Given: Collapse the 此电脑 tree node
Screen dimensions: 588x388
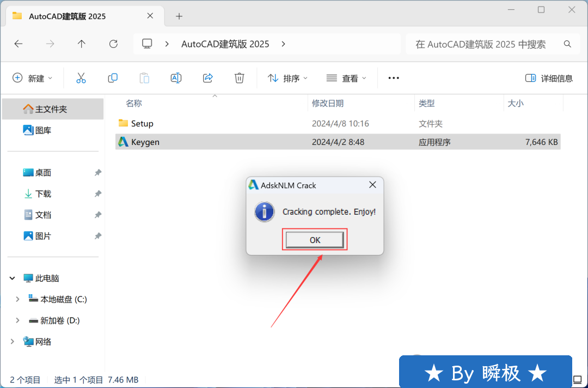Looking at the screenshot, I should (13, 278).
